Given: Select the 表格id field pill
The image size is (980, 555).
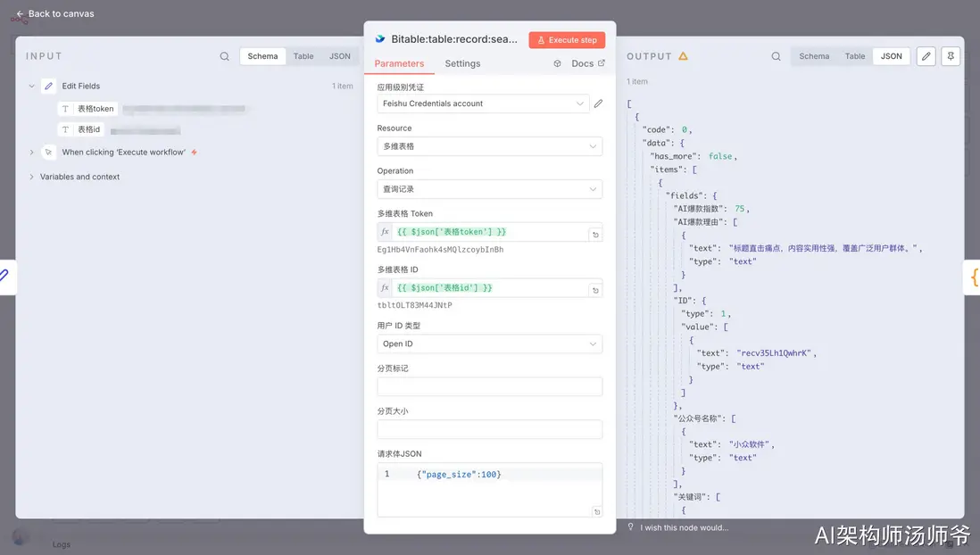Looking at the screenshot, I should (x=81, y=129).
